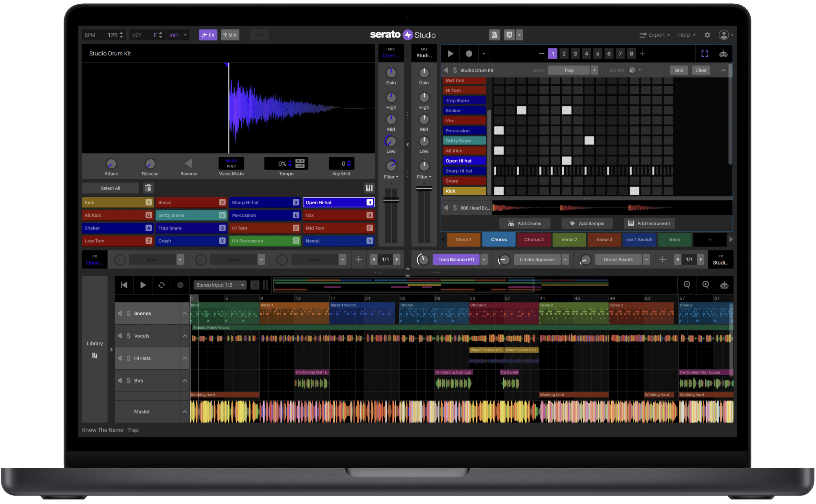
Task: Collapse the Hi Hats track
Action: 185,358
